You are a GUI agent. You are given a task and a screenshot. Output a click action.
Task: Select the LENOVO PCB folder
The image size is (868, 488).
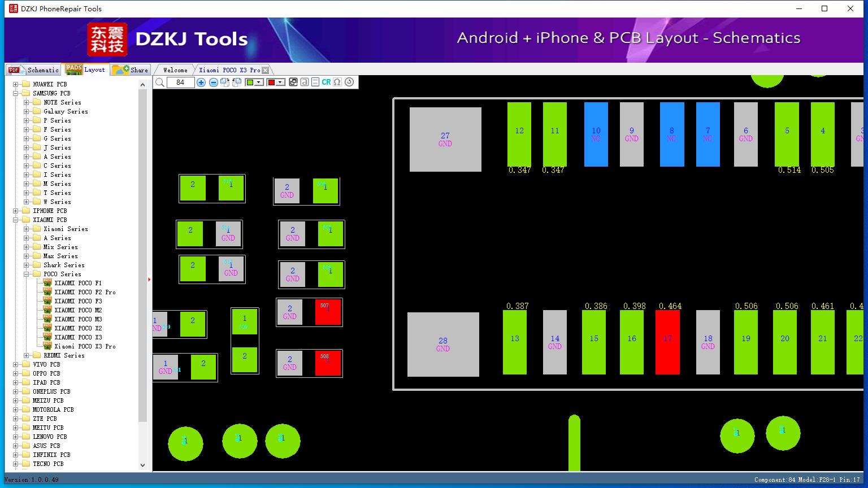coord(50,437)
